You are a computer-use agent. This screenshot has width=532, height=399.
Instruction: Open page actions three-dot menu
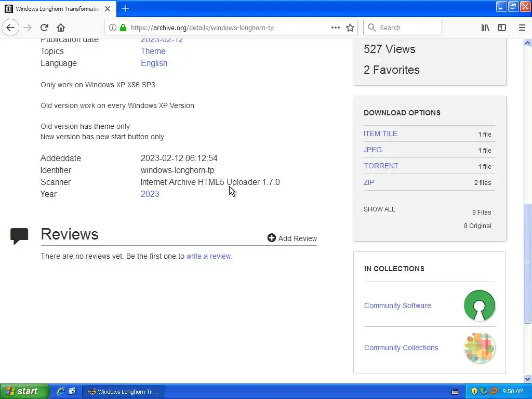point(335,28)
